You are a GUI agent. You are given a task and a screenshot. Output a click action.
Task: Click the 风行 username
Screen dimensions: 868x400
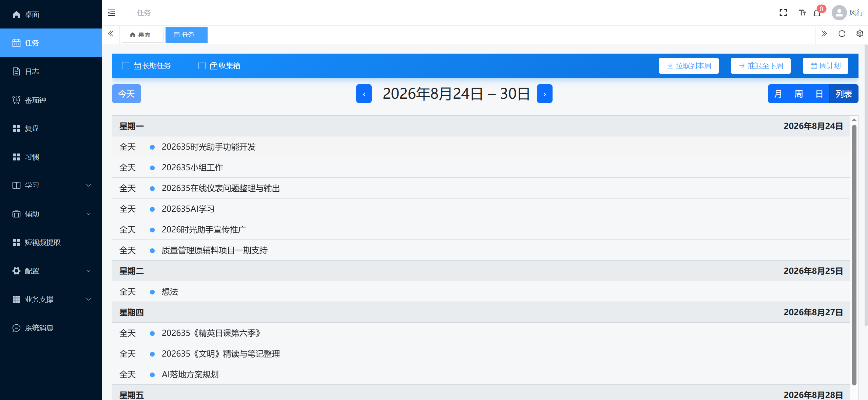[x=856, y=13]
